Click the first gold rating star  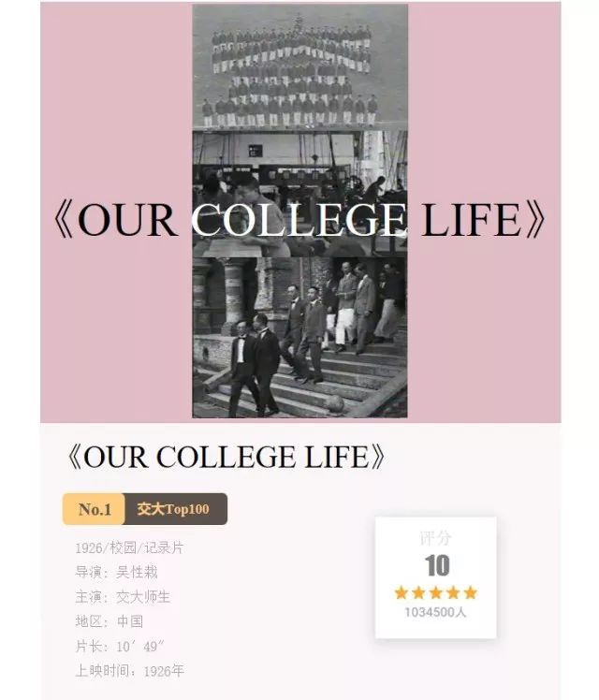(402, 593)
